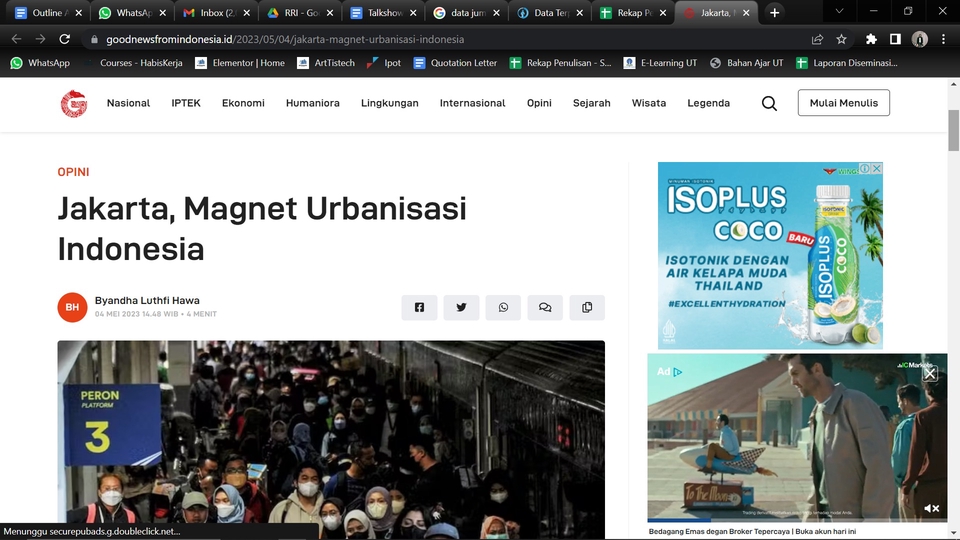
Task: Open Quotation Letter bookmark
Action: [x=455, y=63]
